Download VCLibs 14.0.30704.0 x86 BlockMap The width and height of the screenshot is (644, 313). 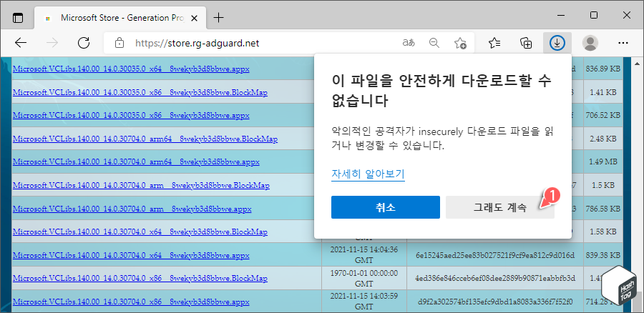click(140, 279)
